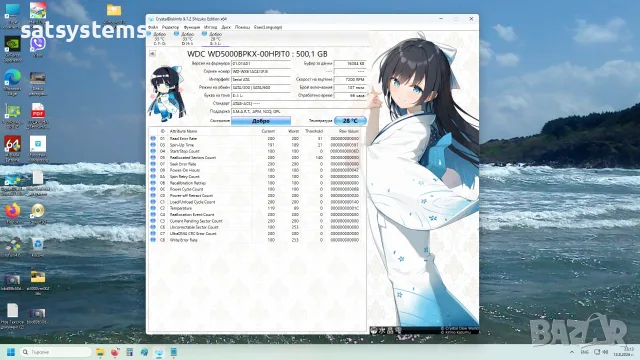This screenshot has height=360, width=640.
Task: Click the 28 °C temperature button
Action: click(x=350, y=121)
